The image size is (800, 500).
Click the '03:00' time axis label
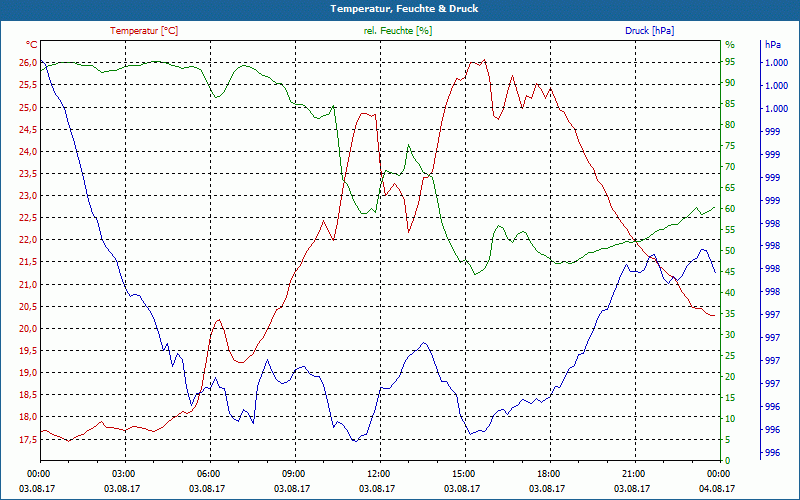pyautogui.click(x=125, y=473)
